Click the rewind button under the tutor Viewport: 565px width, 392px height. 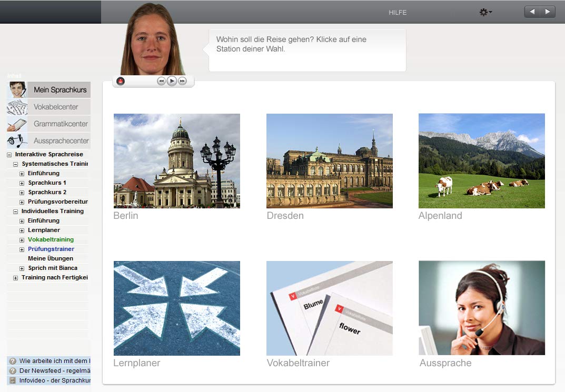[x=161, y=82]
